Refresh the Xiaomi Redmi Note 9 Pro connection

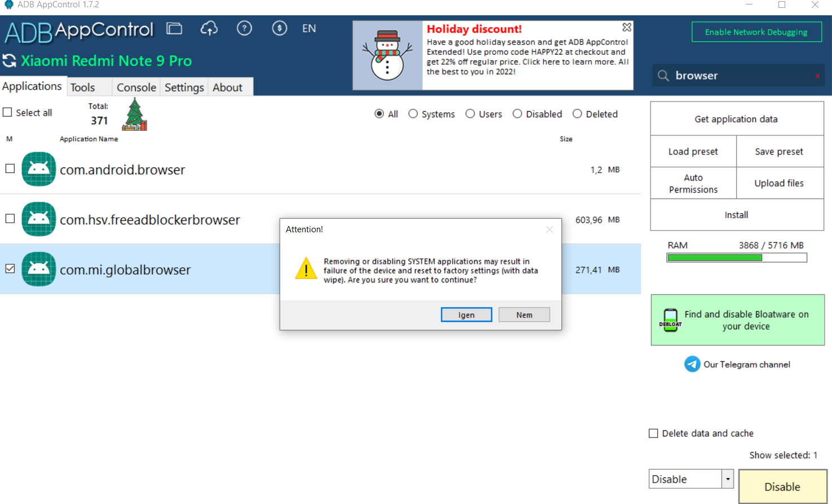click(9, 60)
